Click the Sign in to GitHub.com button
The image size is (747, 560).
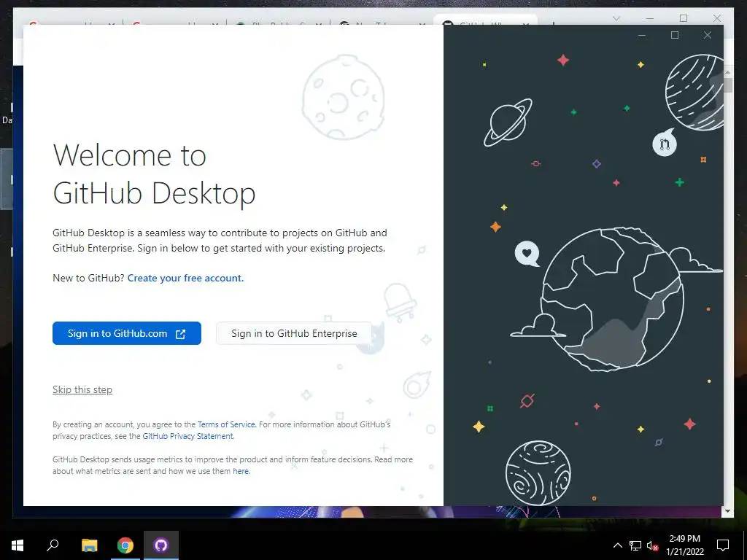tap(127, 333)
